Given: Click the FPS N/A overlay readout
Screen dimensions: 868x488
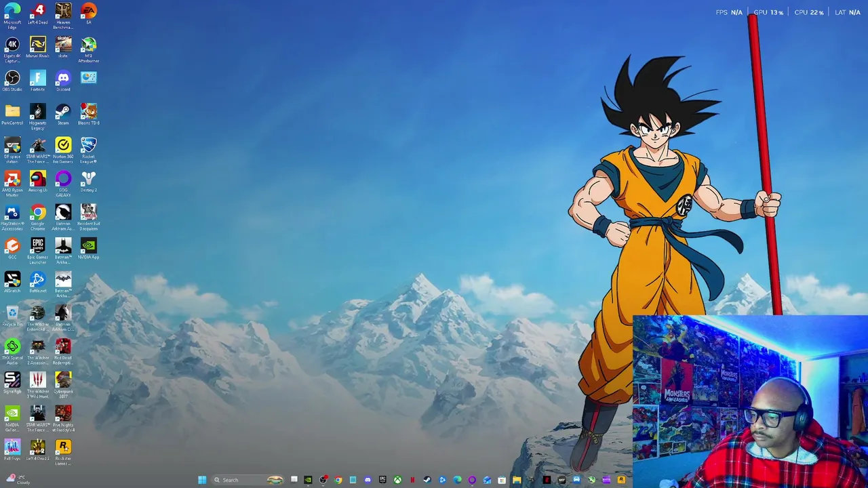Looking at the screenshot, I should (x=729, y=12).
